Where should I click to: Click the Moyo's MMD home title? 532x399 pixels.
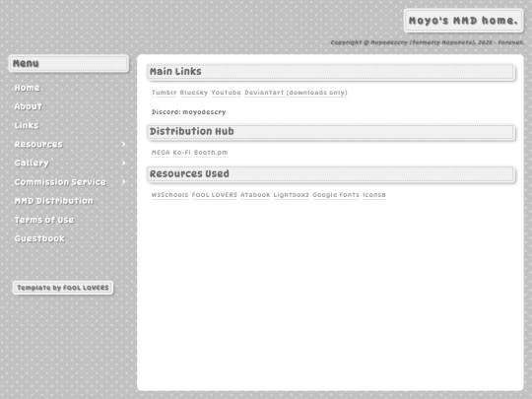point(463,21)
